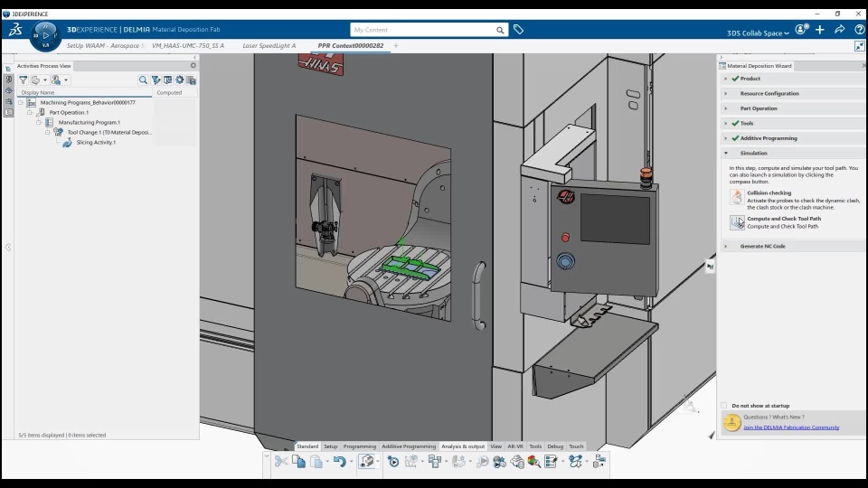This screenshot has width=868, height=488.
Task: Click the plus to add a new tab
Action: click(396, 46)
